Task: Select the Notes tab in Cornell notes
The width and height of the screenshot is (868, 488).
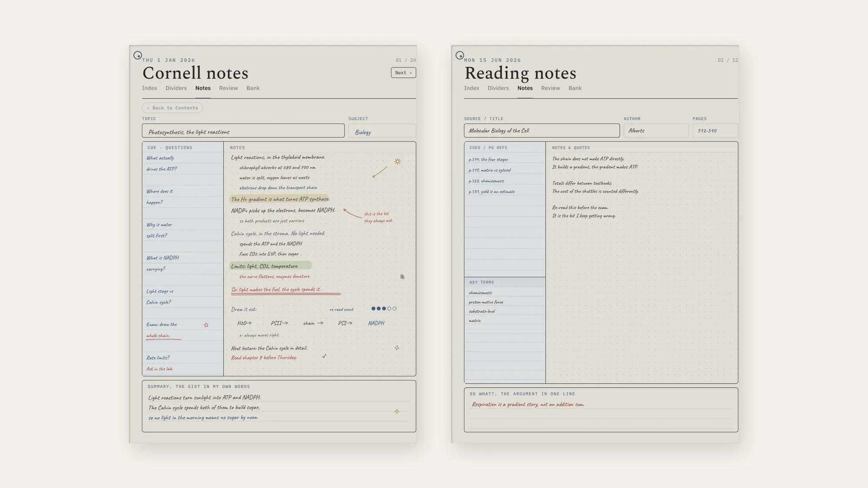Action: click(203, 88)
